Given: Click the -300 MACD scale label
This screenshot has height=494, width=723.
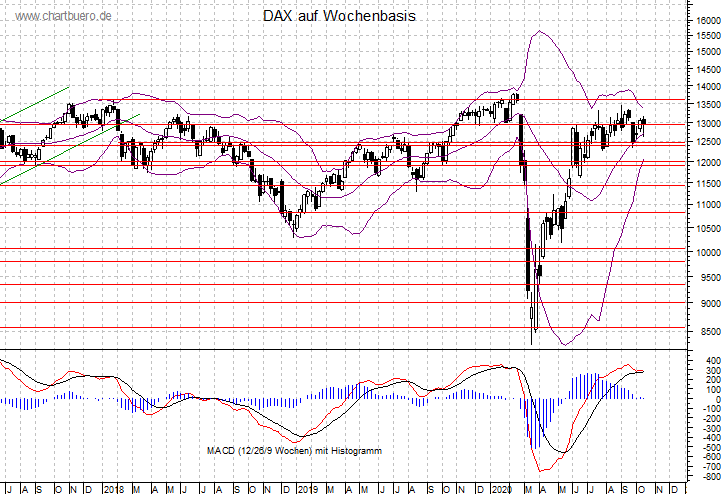Looking at the screenshot, I should (x=712, y=429).
